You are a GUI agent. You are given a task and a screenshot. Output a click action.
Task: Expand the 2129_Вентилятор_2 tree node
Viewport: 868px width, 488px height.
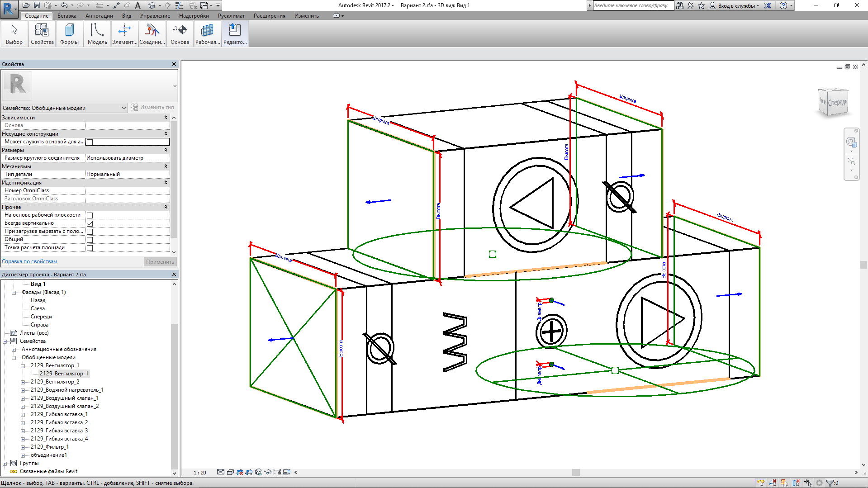[x=23, y=382]
